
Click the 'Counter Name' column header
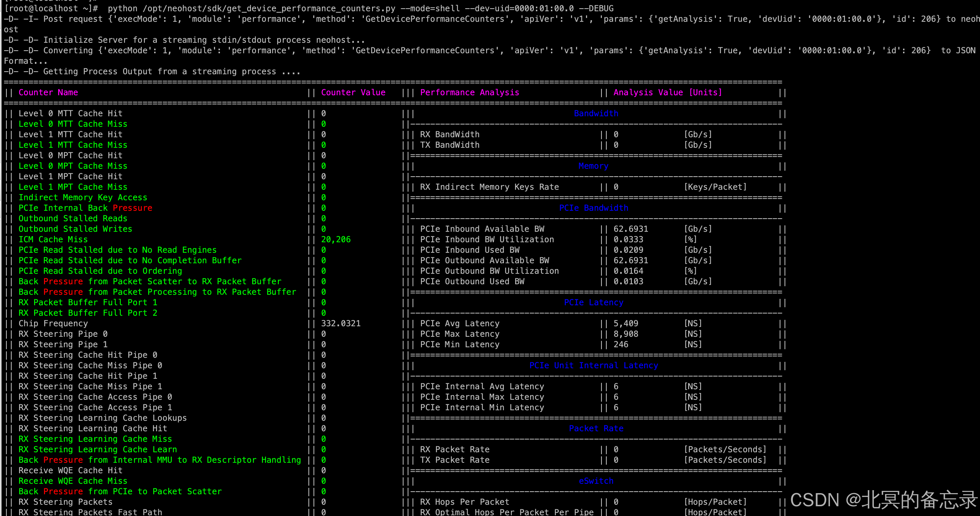[x=48, y=92]
